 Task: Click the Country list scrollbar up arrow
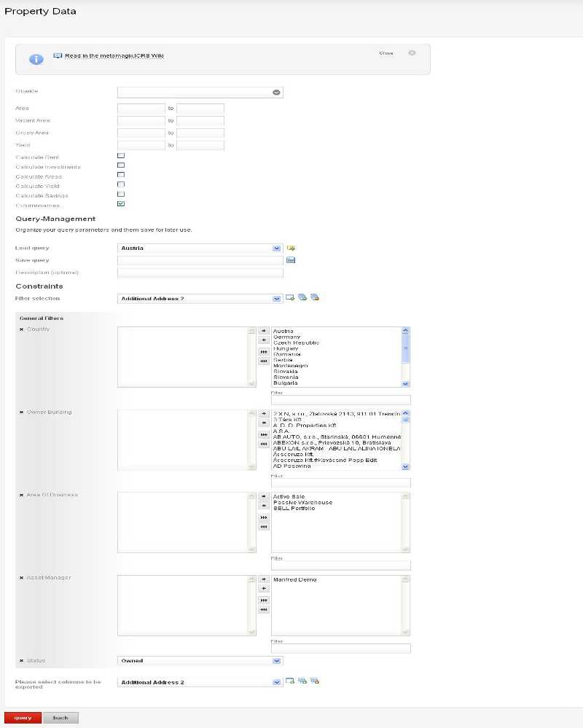[405, 331]
